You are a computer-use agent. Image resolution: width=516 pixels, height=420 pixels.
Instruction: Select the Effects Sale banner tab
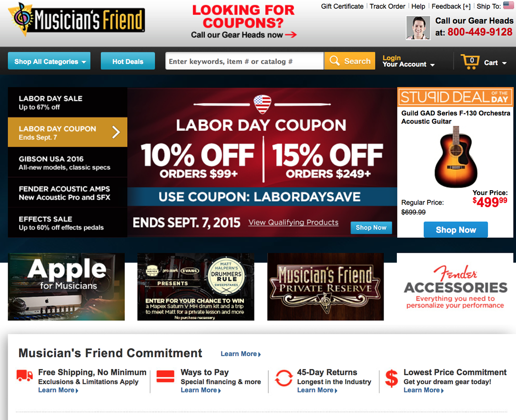pos(68,223)
